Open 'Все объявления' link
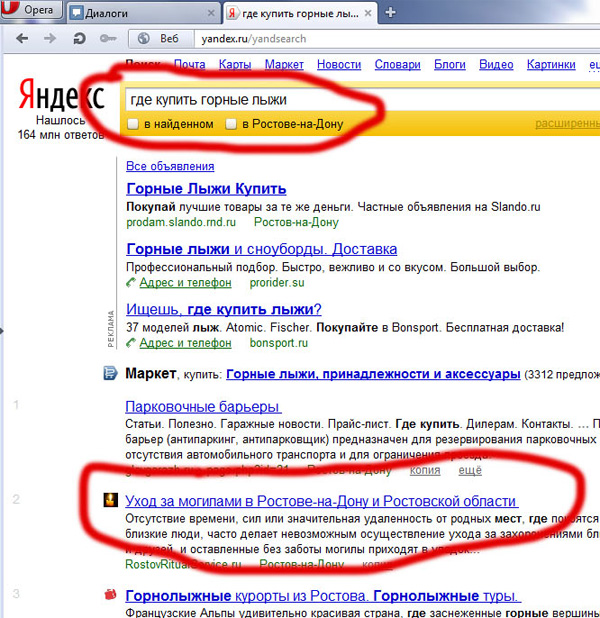Viewport: 600px width, 618px height. [x=170, y=166]
